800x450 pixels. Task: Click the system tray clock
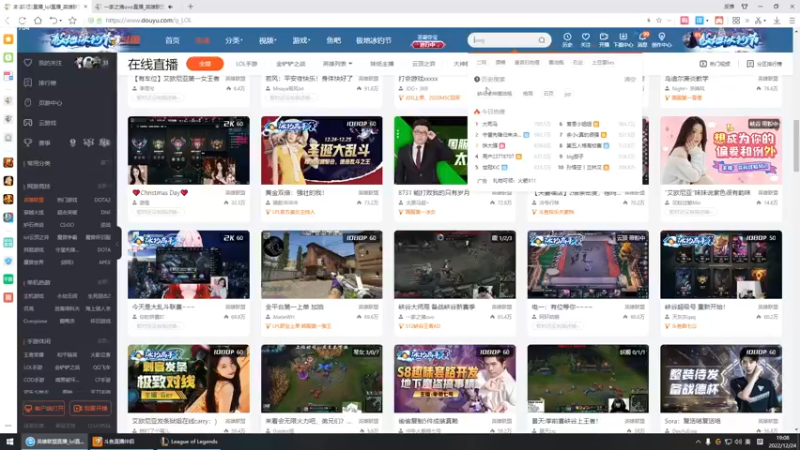click(x=782, y=442)
